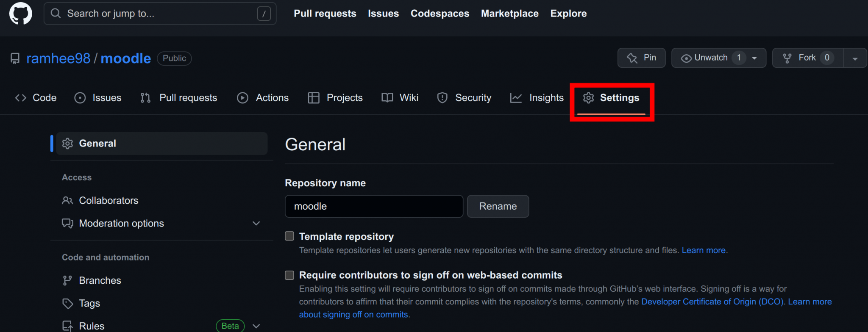Enable the Template repository checkbox

pos(289,236)
